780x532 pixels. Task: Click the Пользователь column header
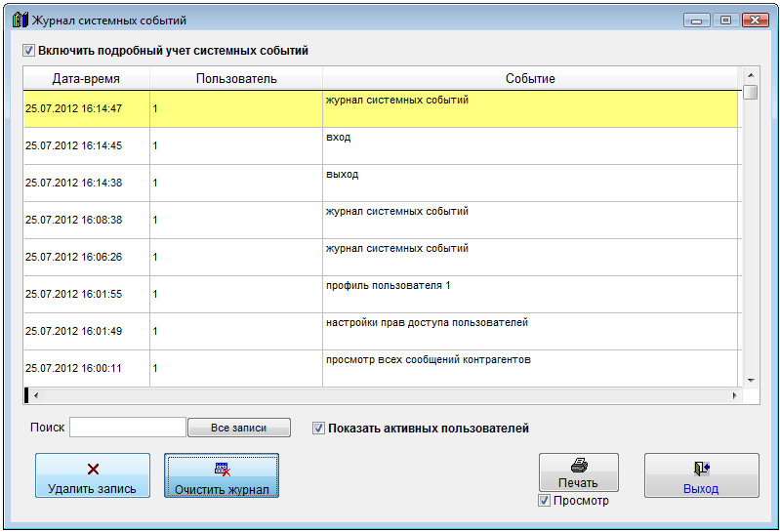click(x=236, y=78)
